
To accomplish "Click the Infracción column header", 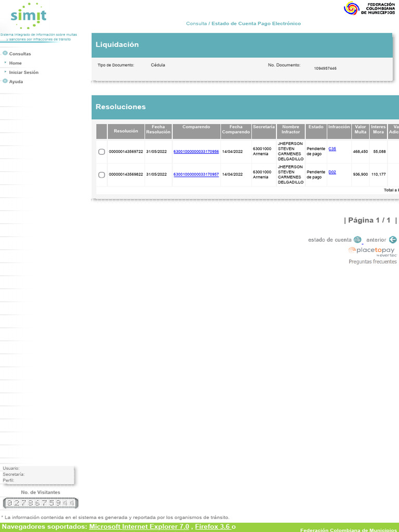I will 339,131.
